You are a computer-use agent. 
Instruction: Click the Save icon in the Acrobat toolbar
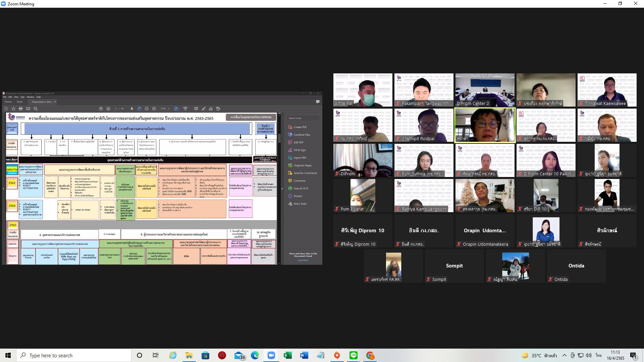(6, 109)
